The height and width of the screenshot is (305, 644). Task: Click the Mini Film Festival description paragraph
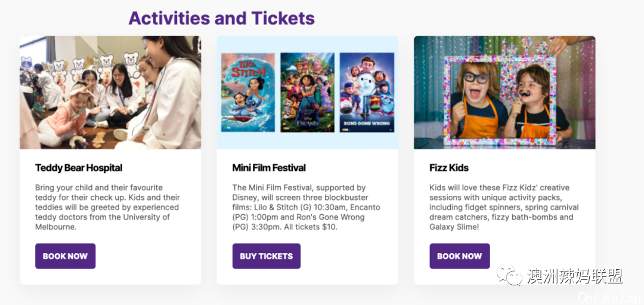click(x=306, y=207)
